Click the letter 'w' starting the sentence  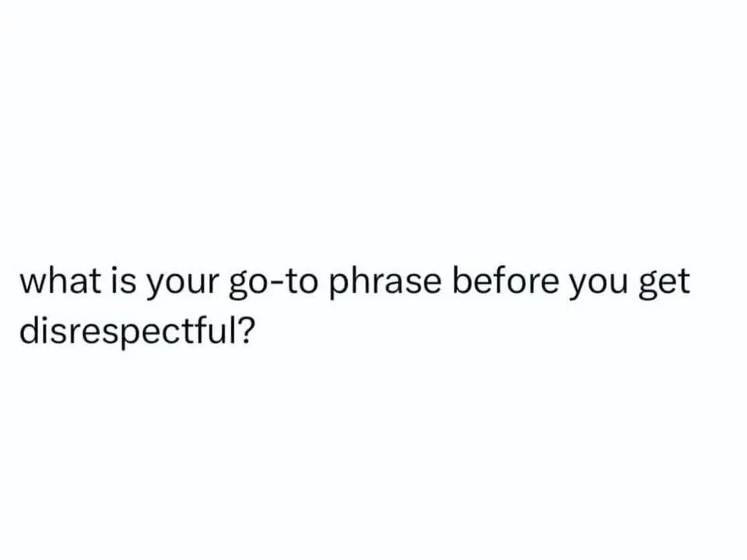(32, 285)
